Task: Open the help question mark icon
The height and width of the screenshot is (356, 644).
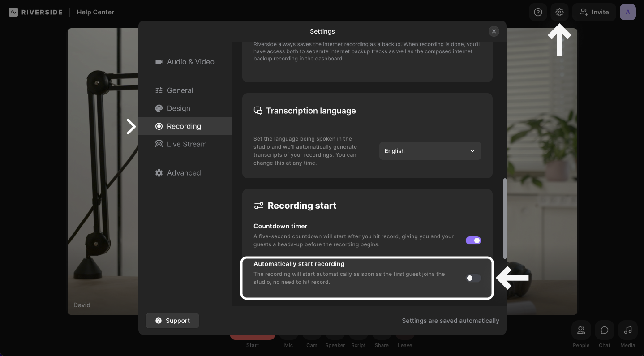Action: click(x=538, y=13)
